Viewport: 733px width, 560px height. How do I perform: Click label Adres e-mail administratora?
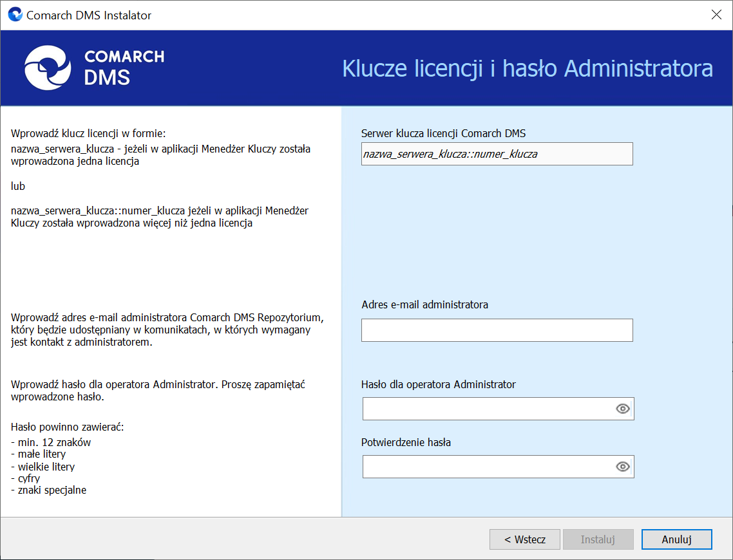click(424, 304)
